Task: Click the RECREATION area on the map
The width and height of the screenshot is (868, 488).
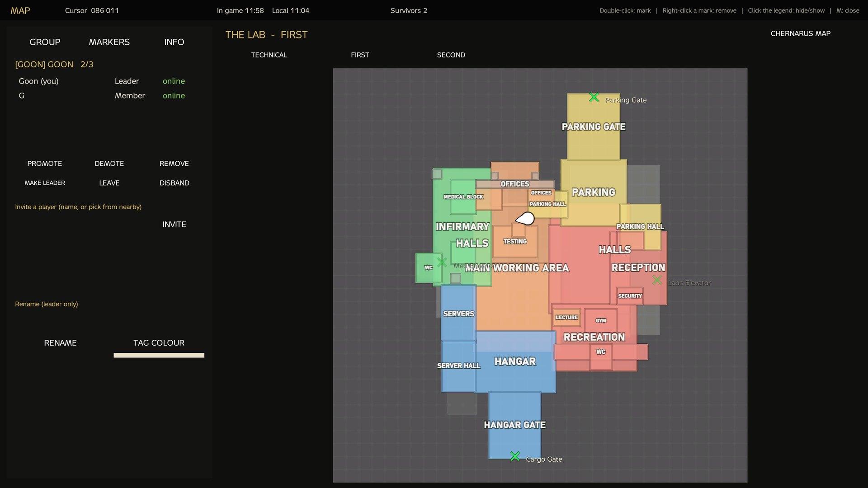Action: point(594,337)
